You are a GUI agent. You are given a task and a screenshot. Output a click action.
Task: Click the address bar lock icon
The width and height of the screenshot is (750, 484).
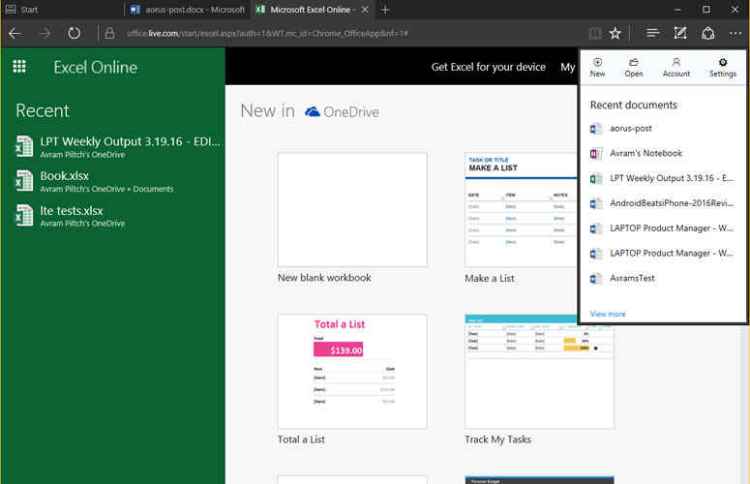point(110,33)
